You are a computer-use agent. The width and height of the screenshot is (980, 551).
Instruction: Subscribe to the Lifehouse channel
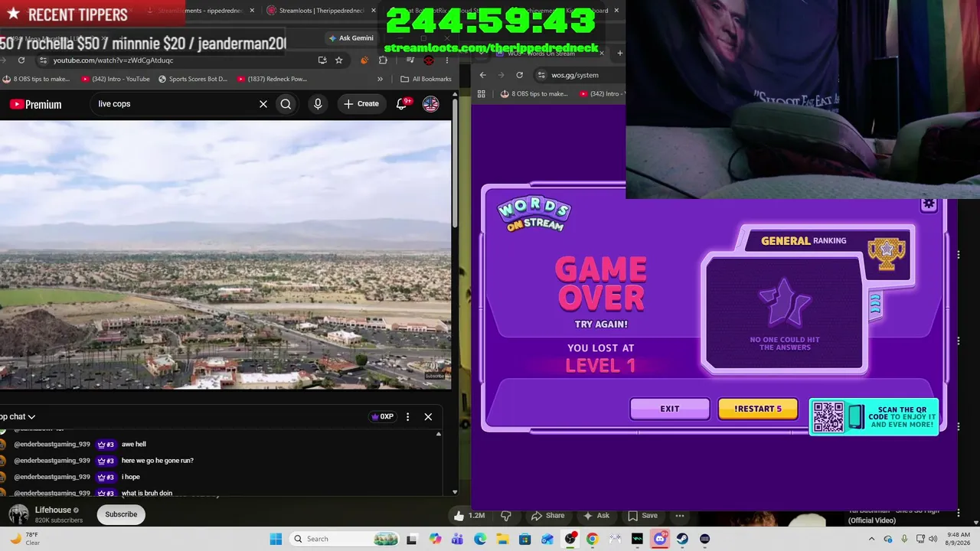[121, 514]
